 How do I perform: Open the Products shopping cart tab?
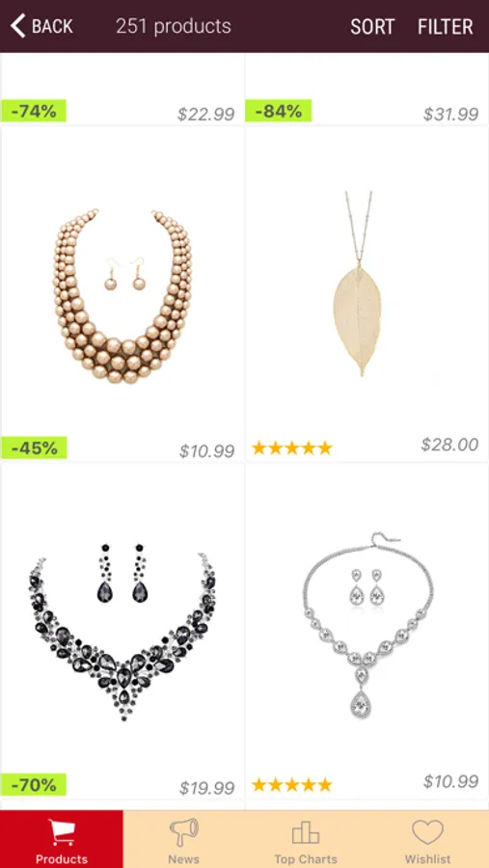pyautogui.click(x=62, y=839)
